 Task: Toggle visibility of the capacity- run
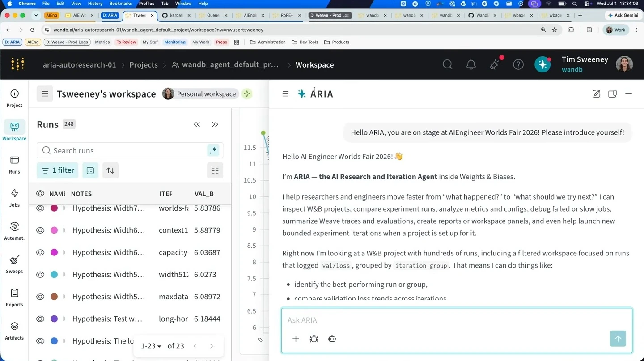(40, 252)
